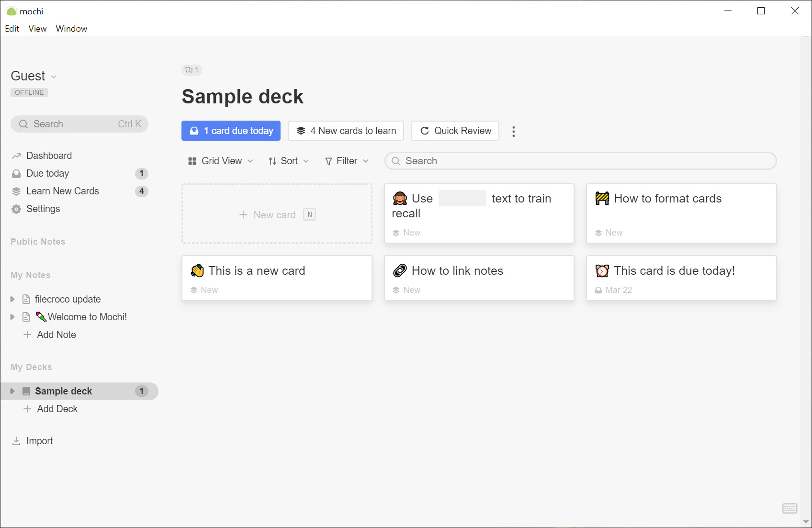Open the Sort dropdown

tap(288, 161)
